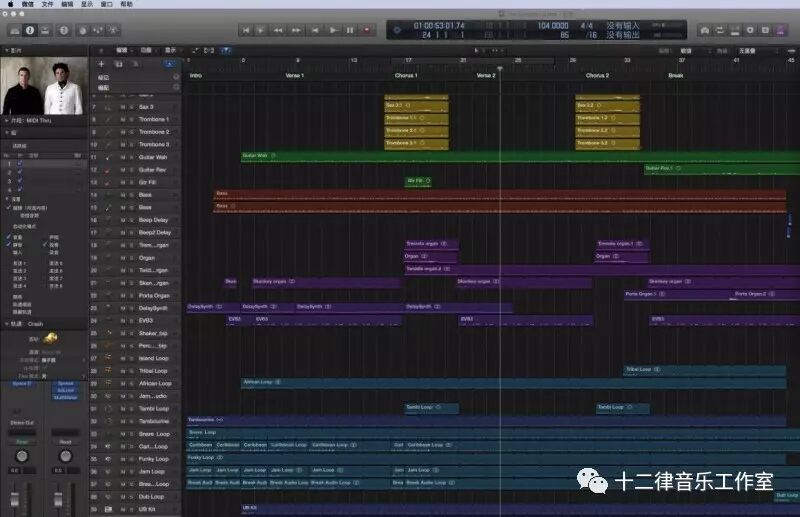Click the movie thumbnail in inspector
800x517 pixels.
tap(44, 86)
